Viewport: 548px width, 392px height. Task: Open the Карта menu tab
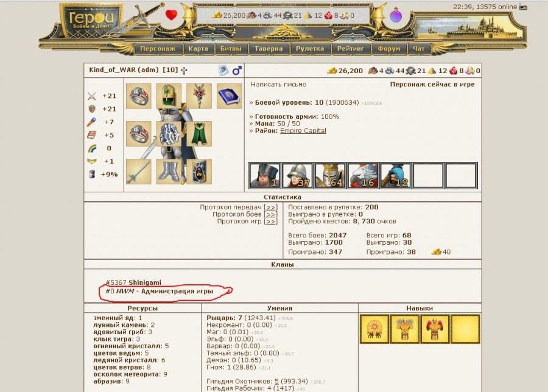(x=198, y=49)
